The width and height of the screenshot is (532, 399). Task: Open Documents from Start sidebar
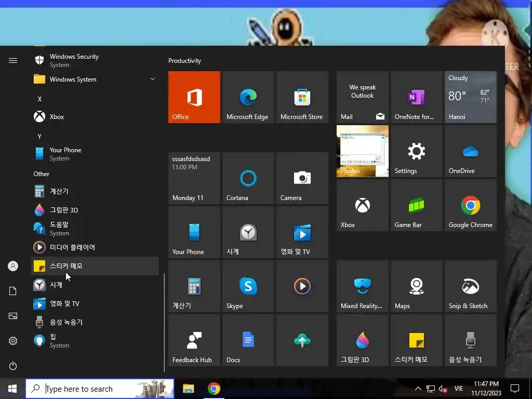[13, 291]
